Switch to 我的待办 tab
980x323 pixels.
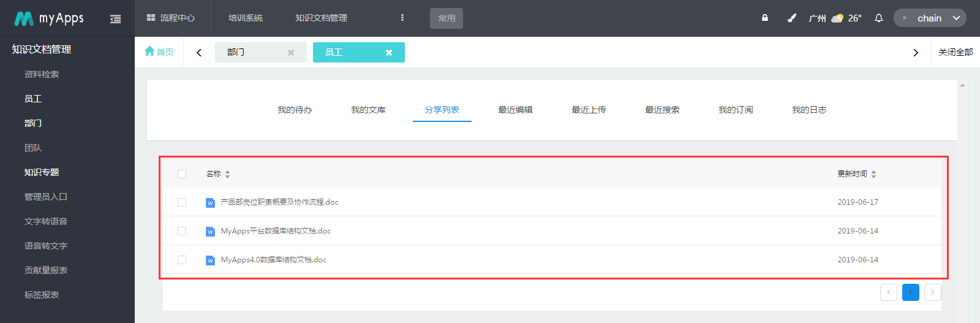click(295, 110)
